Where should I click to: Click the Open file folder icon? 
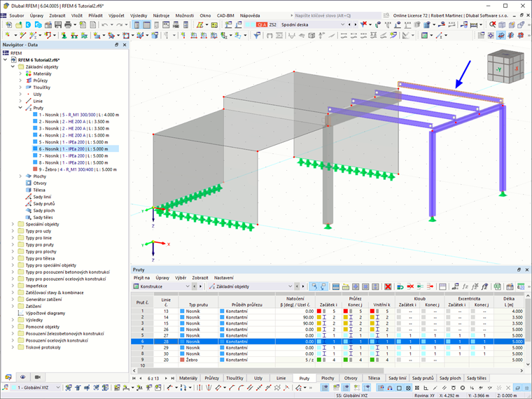(x=19, y=24)
